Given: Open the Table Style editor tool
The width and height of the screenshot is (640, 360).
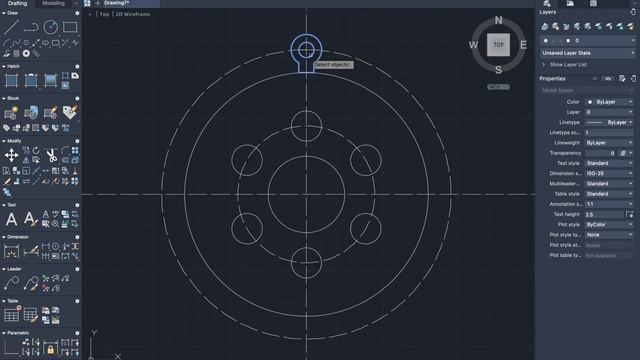Looking at the screenshot, I should [x=31, y=315].
